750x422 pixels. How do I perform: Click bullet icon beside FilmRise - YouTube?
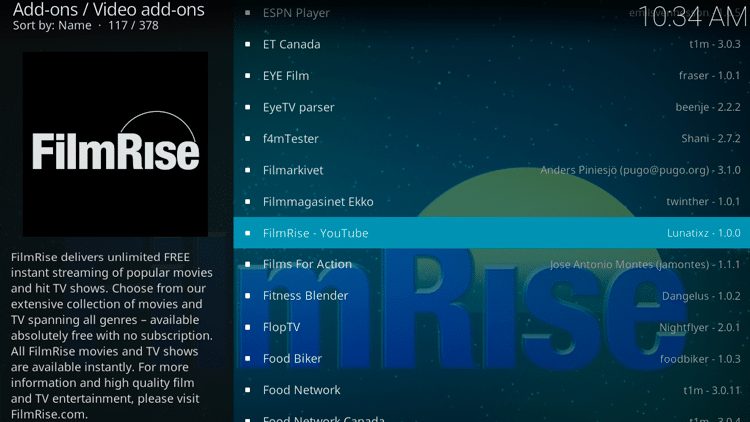point(247,233)
